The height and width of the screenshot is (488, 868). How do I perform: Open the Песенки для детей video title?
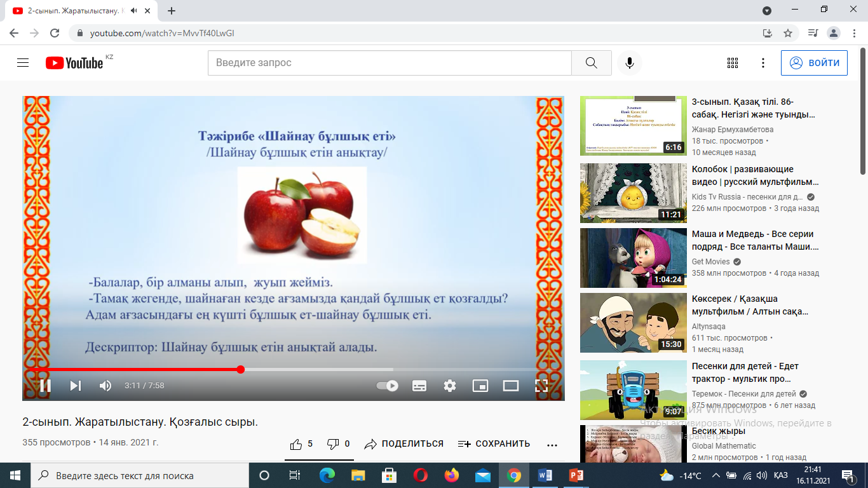[745, 372]
